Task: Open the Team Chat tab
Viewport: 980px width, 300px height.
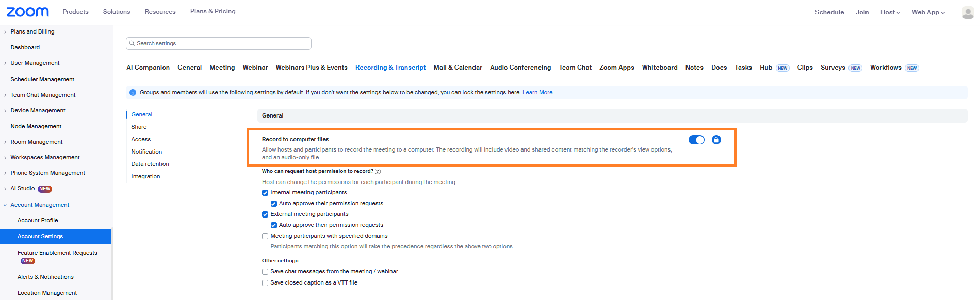Action: 575,68
